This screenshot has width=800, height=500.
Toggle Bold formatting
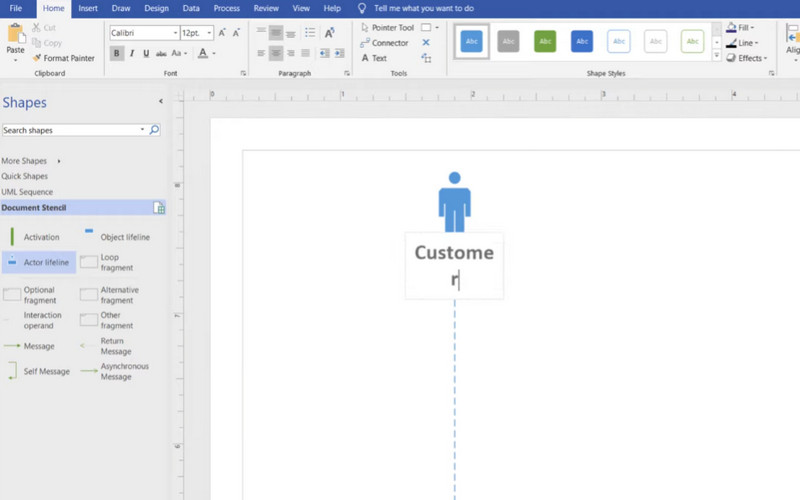pos(117,53)
